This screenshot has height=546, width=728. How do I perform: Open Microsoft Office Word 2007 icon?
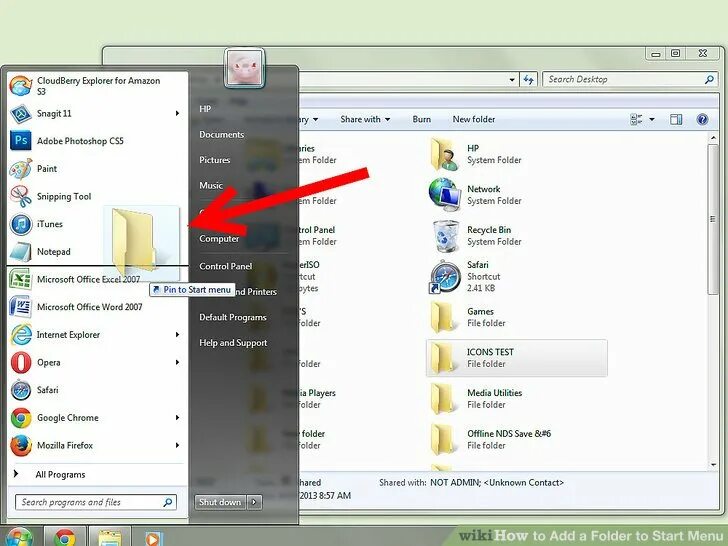coord(20,307)
